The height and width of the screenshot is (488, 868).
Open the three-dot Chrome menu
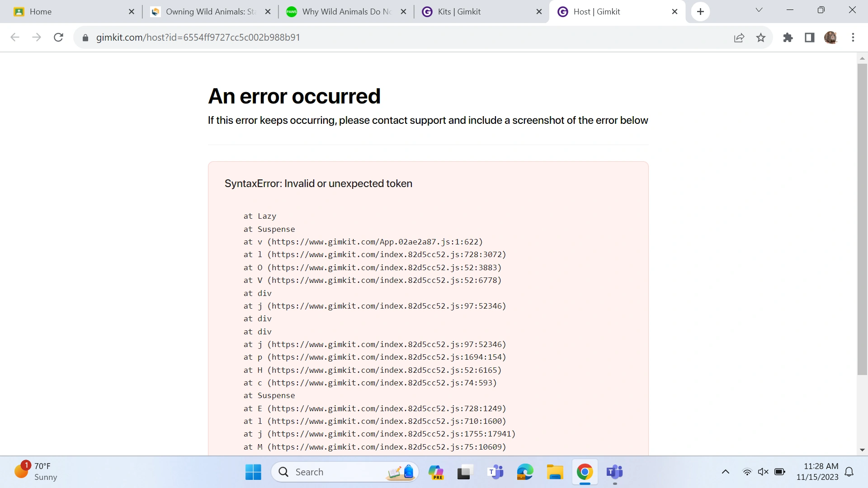853,38
